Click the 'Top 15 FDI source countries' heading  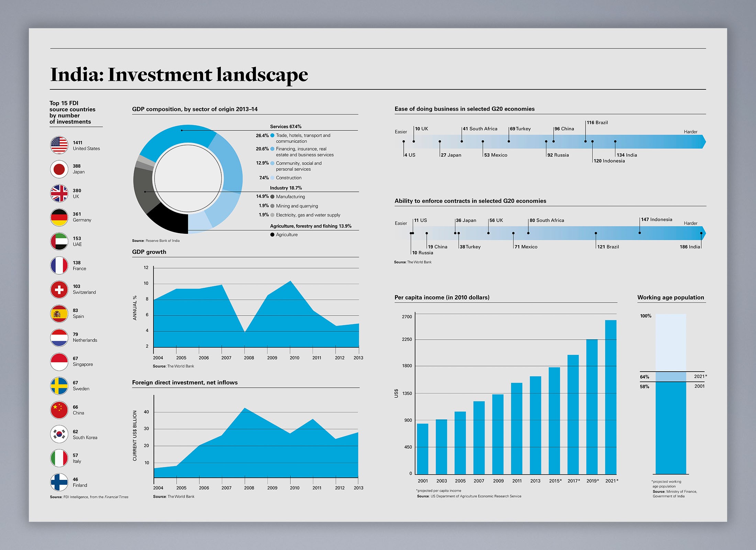point(73,112)
